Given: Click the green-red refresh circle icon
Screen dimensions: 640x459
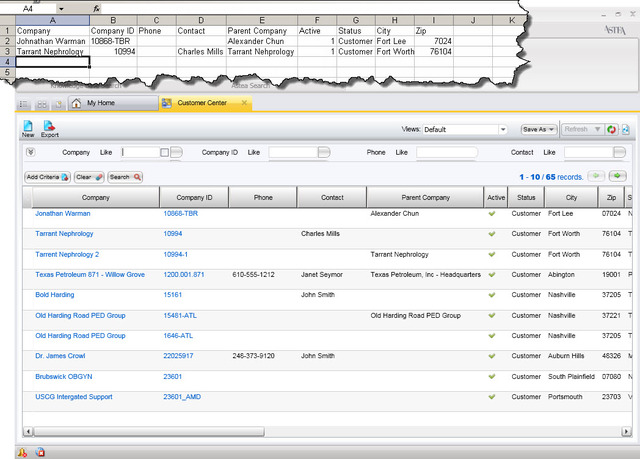Looking at the screenshot, I should [x=611, y=130].
